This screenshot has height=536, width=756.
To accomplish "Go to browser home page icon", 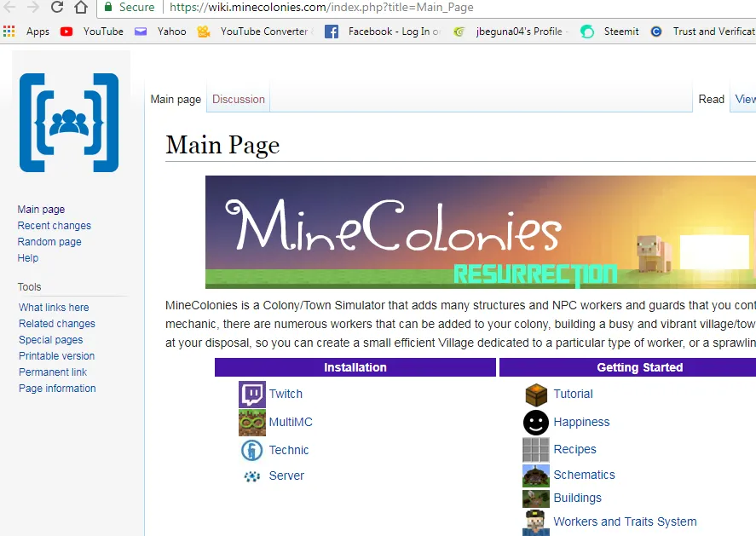I will point(81,7).
